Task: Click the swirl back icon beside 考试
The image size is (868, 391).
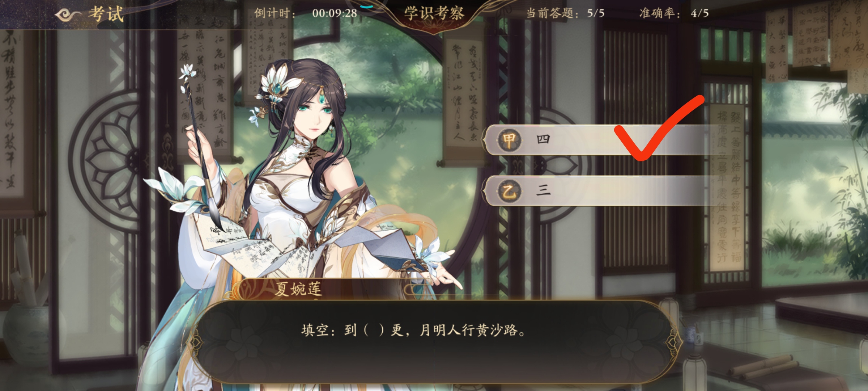Action: pos(68,15)
